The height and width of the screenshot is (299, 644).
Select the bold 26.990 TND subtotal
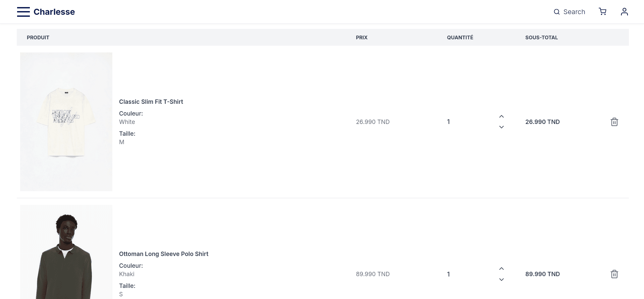point(542,122)
